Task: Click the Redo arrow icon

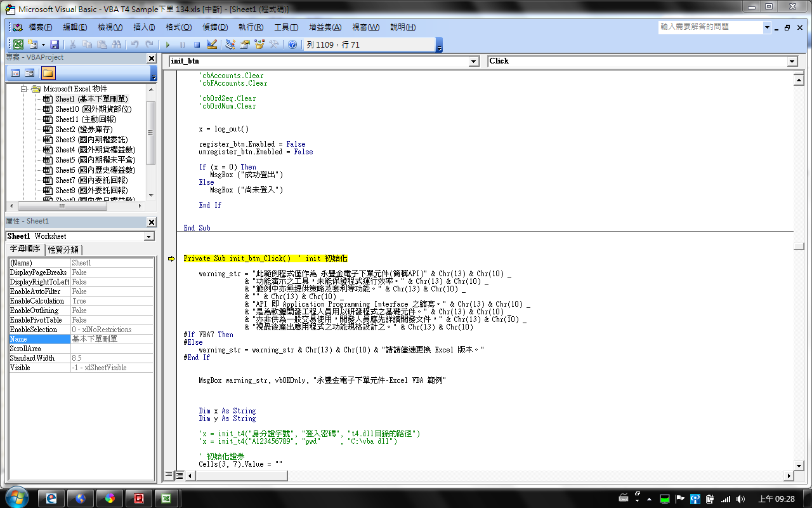Action: 149,44
